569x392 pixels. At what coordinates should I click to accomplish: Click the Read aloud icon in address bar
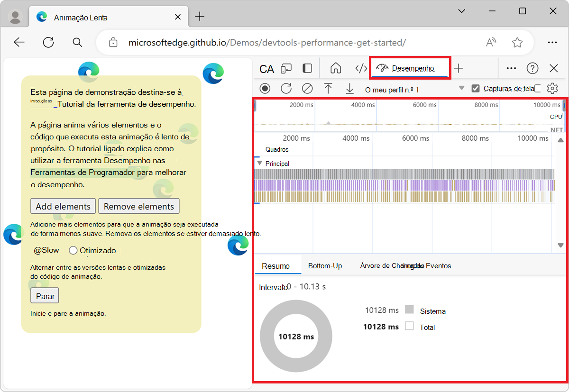click(491, 42)
